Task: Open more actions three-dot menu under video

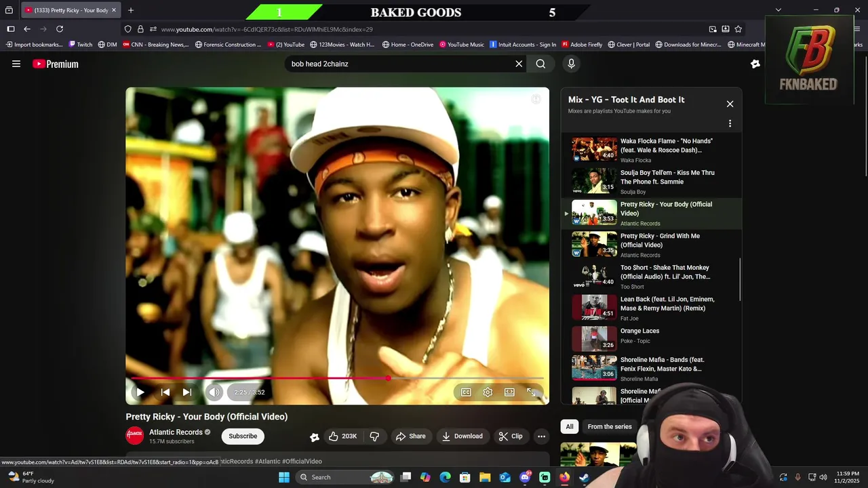Action: point(541,436)
